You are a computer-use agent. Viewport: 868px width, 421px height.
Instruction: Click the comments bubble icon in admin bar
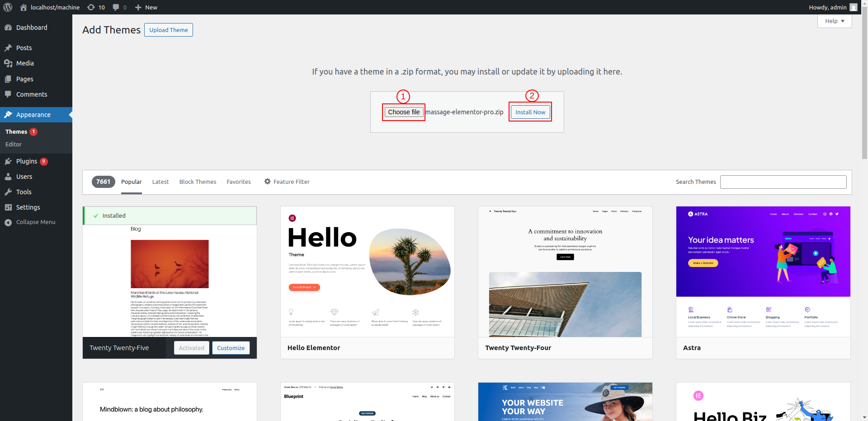(117, 7)
